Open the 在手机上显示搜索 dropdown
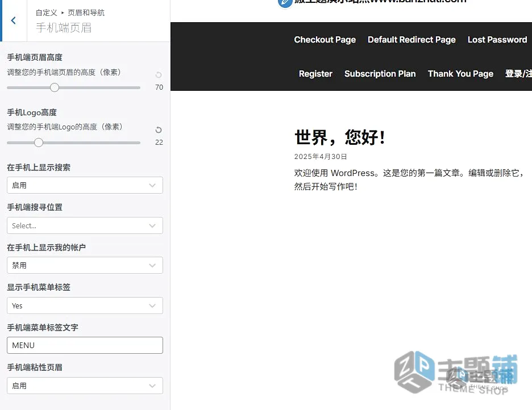The width and height of the screenshot is (532, 410). tap(85, 185)
